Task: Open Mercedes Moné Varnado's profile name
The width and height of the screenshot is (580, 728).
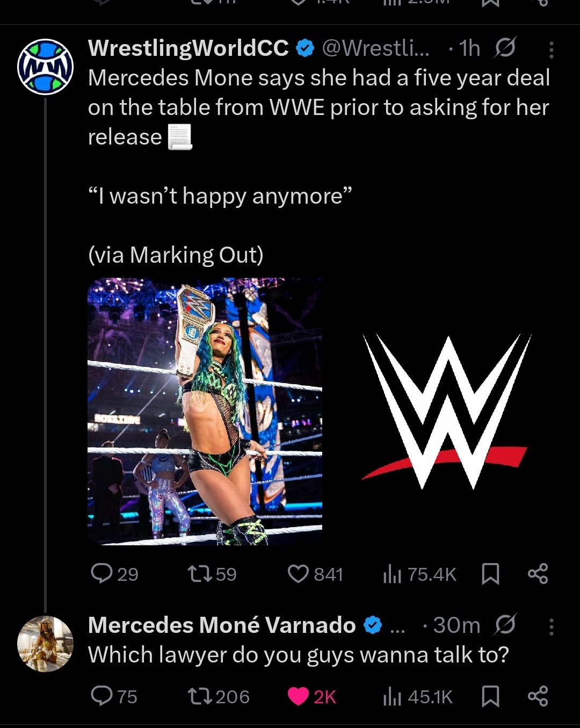Action: tap(222, 625)
